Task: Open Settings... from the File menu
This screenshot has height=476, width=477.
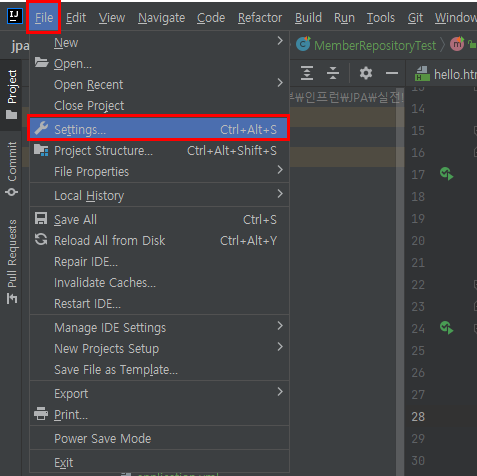Action: [159, 129]
